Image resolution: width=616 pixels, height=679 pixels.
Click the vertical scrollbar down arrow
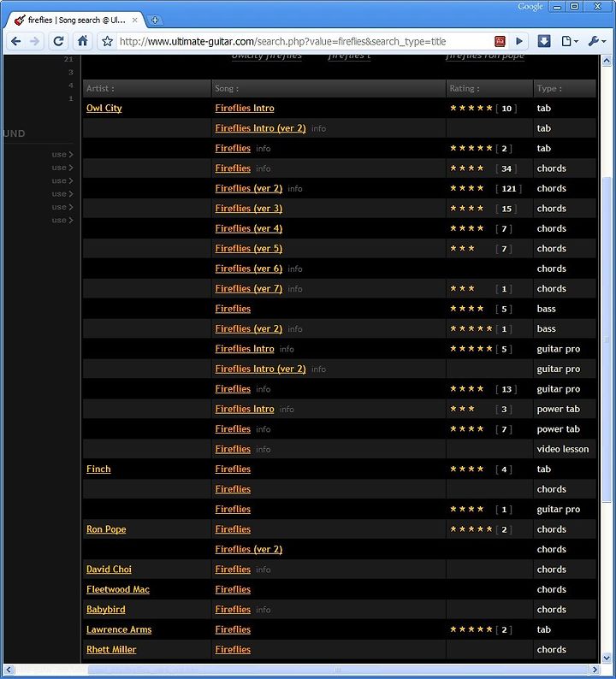tap(607, 658)
